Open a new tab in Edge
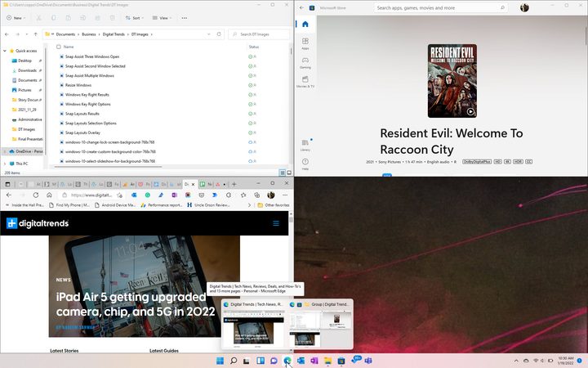 point(234,184)
